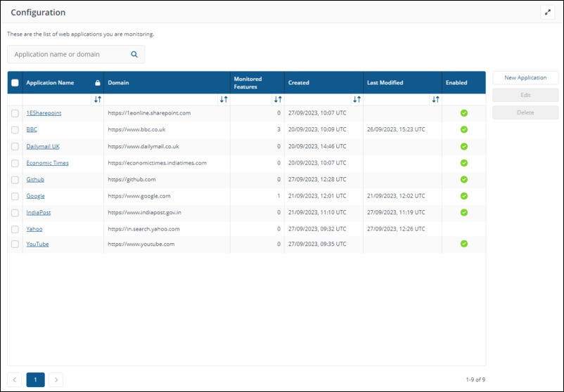The width and height of the screenshot is (564, 392).
Task: Toggle the YouTube row checkbox
Action: click(15, 244)
